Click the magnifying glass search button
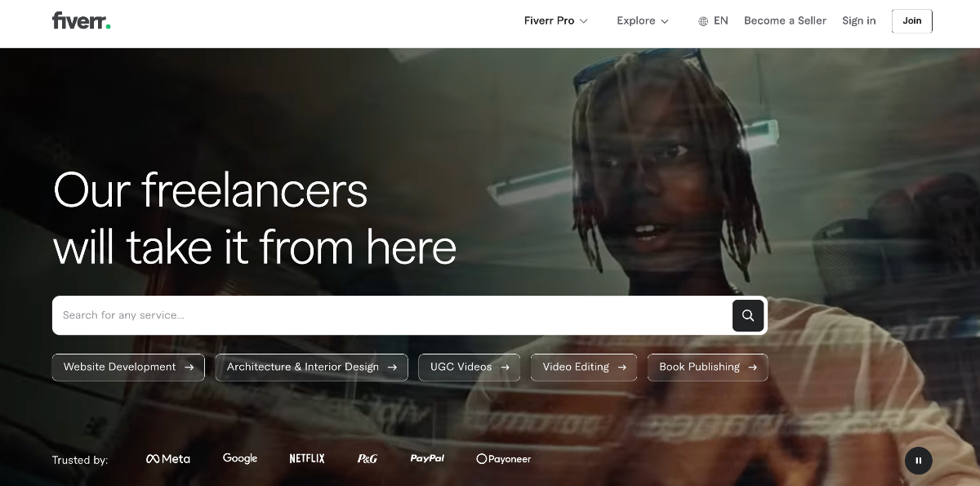 point(747,315)
